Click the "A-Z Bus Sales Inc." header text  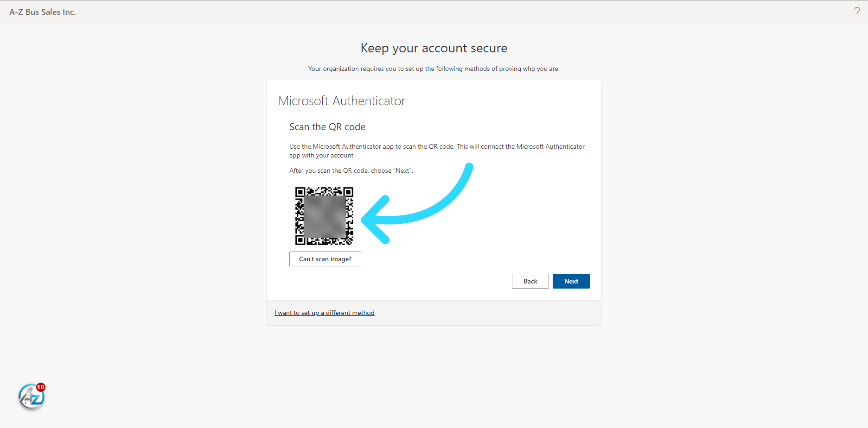43,12
